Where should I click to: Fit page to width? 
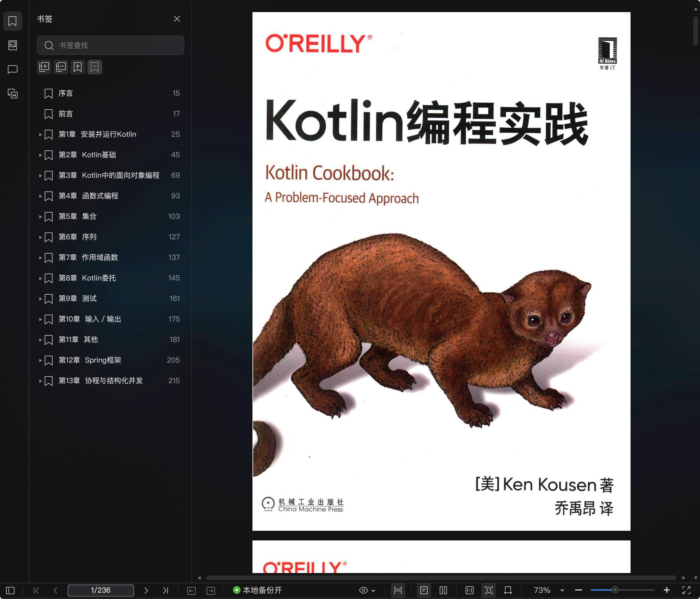click(508, 590)
